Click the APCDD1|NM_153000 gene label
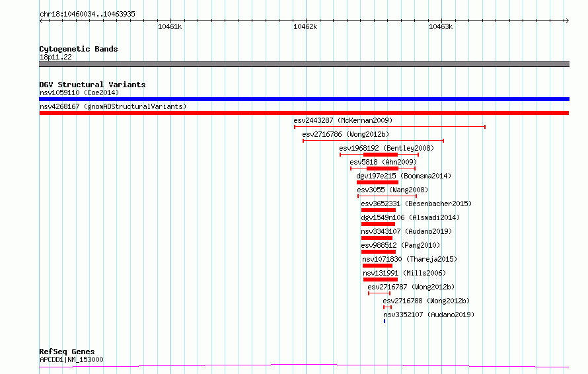Image resolution: width=588 pixels, height=374 pixels. [71, 359]
